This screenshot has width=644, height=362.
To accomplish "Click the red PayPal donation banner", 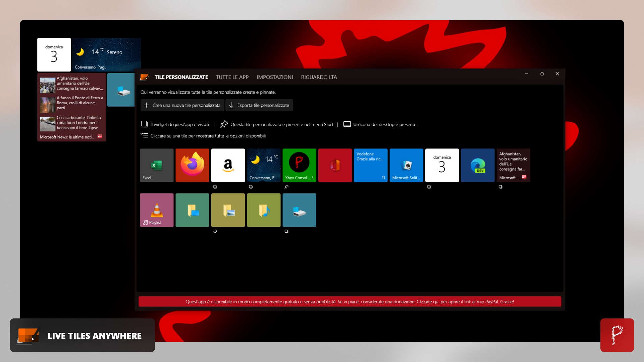I will click(350, 302).
